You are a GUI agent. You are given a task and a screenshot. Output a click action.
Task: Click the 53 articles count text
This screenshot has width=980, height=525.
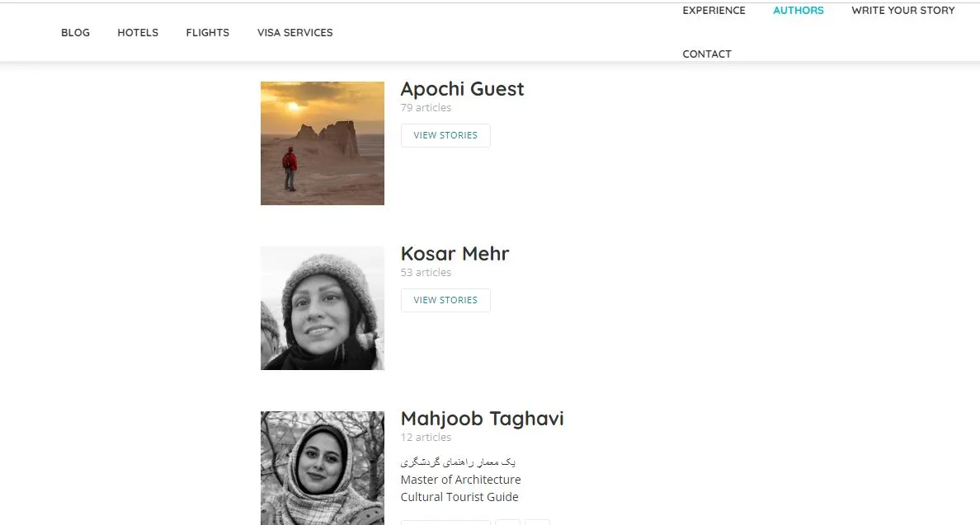(426, 273)
